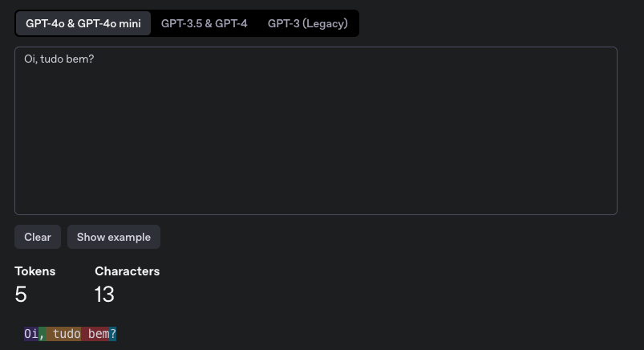Click the teal question mark token
The width and height of the screenshot is (644, 350).
(113, 334)
